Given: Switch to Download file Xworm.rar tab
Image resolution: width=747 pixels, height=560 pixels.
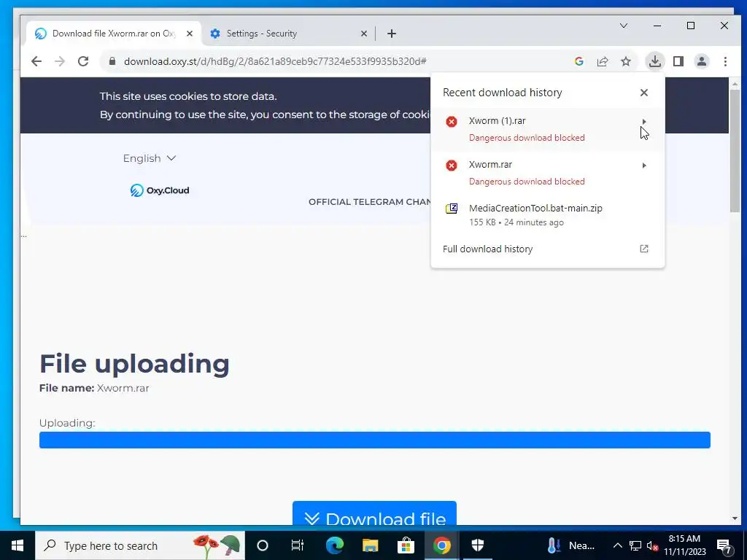Looking at the screenshot, I should pyautogui.click(x=114, y=34).
